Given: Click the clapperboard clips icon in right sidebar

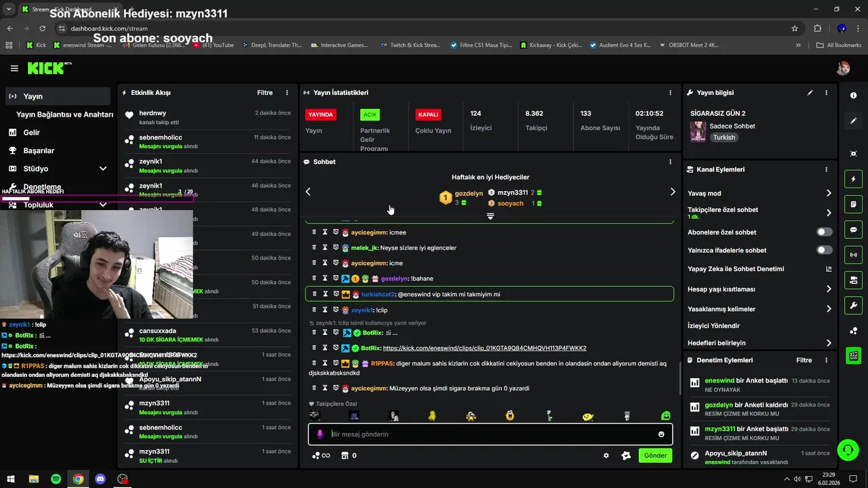Looking at the screenshot, I should [x=853, y=355].
